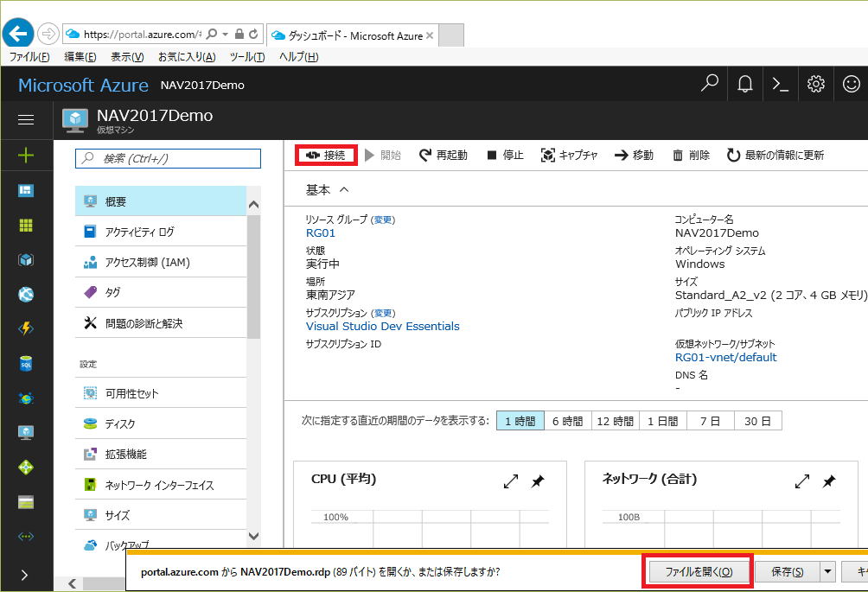Image resolution: width=868 pixels, height=592 pixels.
Task: Open Function Apps lightning icon in sidebar
Action: click(x=26, y=328)
